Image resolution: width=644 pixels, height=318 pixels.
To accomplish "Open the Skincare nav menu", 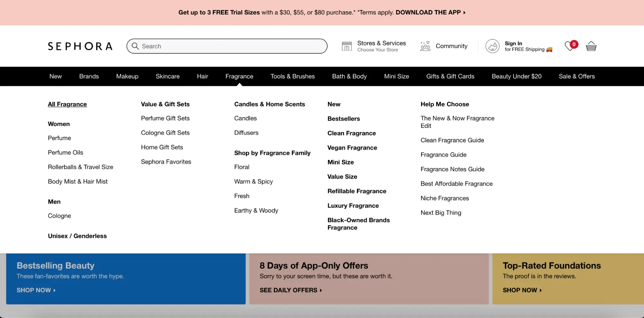I will tap(168, 76).
